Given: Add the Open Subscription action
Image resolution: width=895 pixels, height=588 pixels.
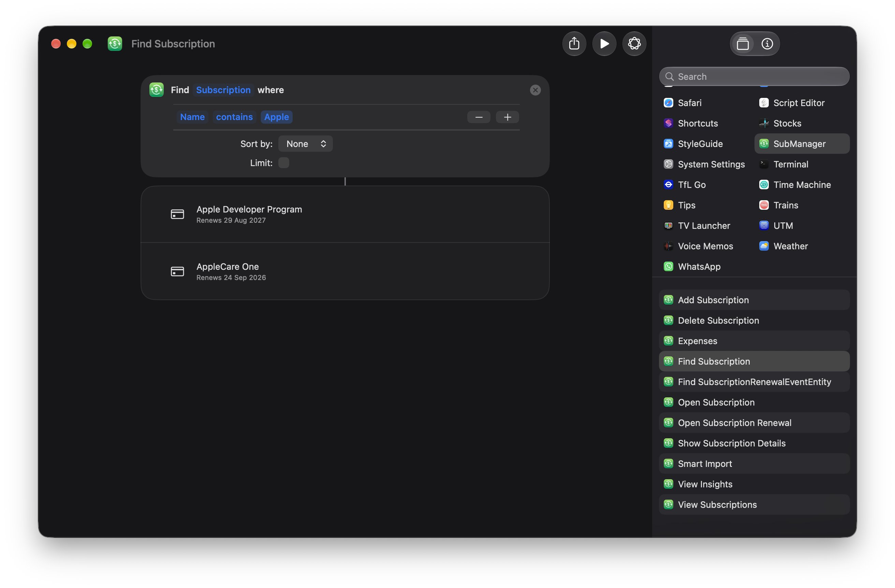Looking at the screenshot, I should point(754,402).
